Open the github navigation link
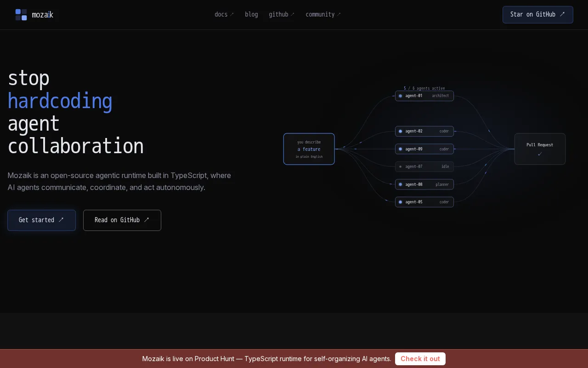The width and height of the screenshot is (588, 368). [x=282, y=14]
